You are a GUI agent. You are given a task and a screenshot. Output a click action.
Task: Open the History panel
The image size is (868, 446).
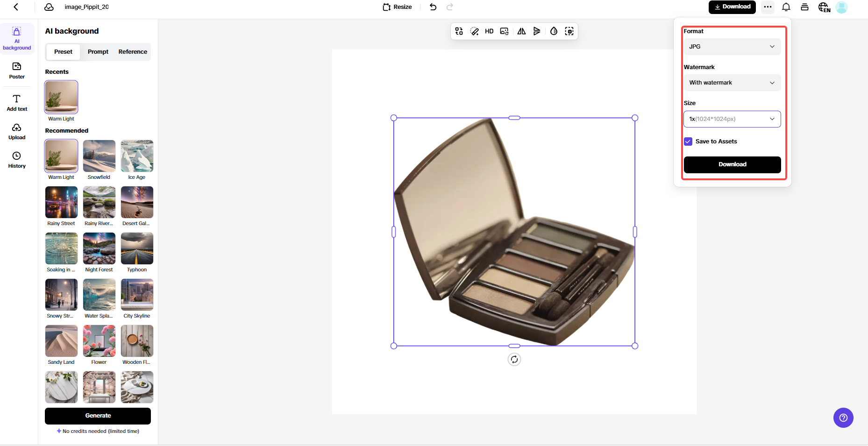[x=17, y=159]
